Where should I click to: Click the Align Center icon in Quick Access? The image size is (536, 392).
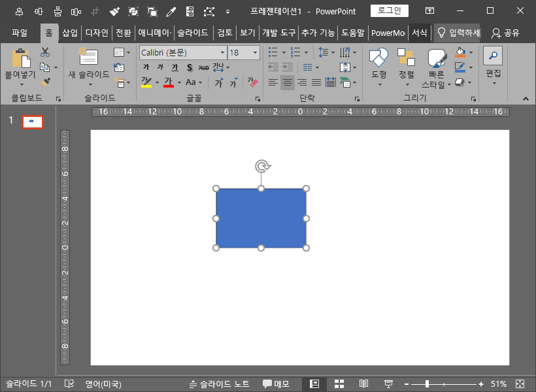pos(19,12)
